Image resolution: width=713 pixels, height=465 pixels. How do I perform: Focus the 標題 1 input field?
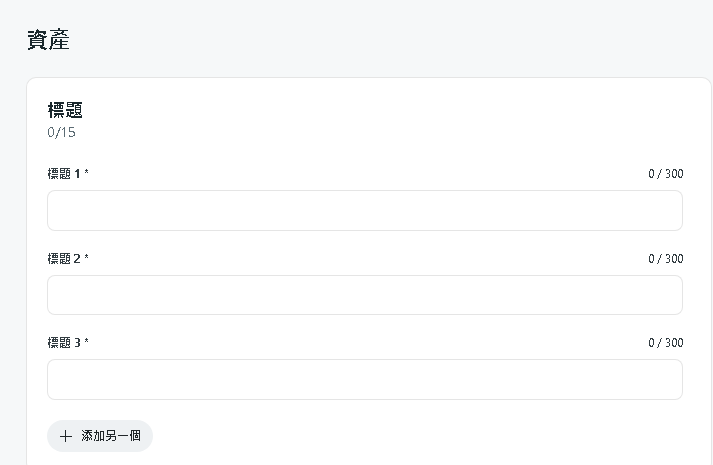click(x=365, y=211)
